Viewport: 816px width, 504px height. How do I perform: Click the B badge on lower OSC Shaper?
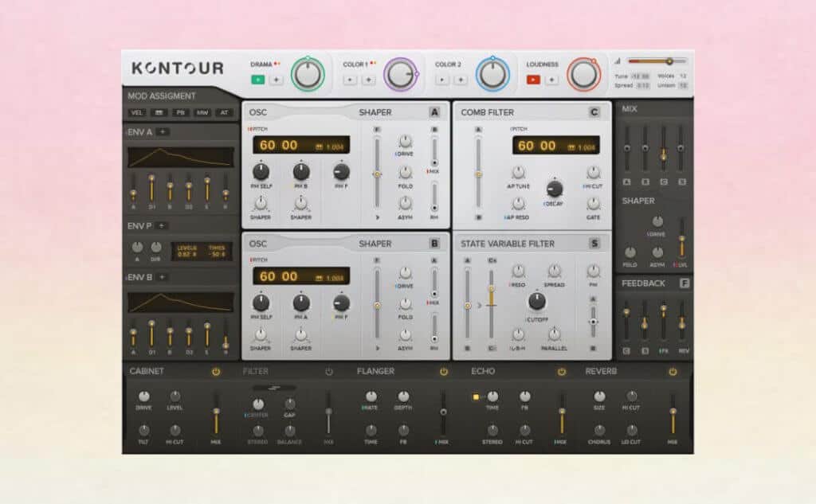[x=434, y=244]
